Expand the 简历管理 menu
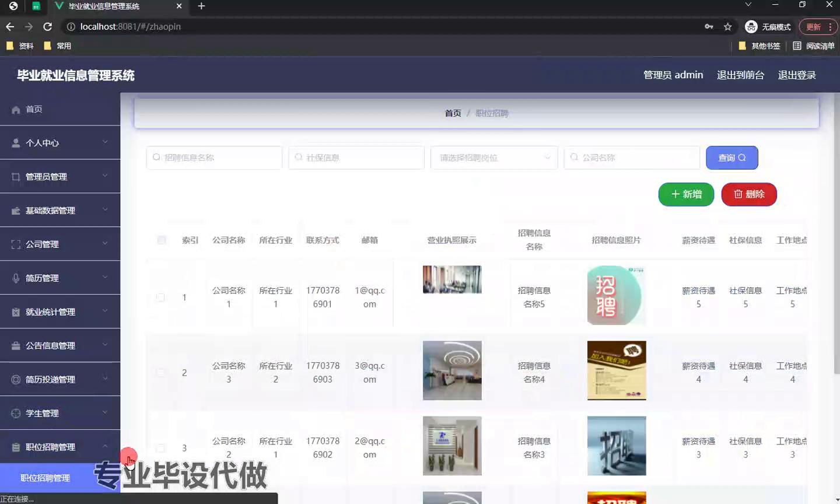Image resolution: width=840 pixels, height=504 pixels. (105, 277)
